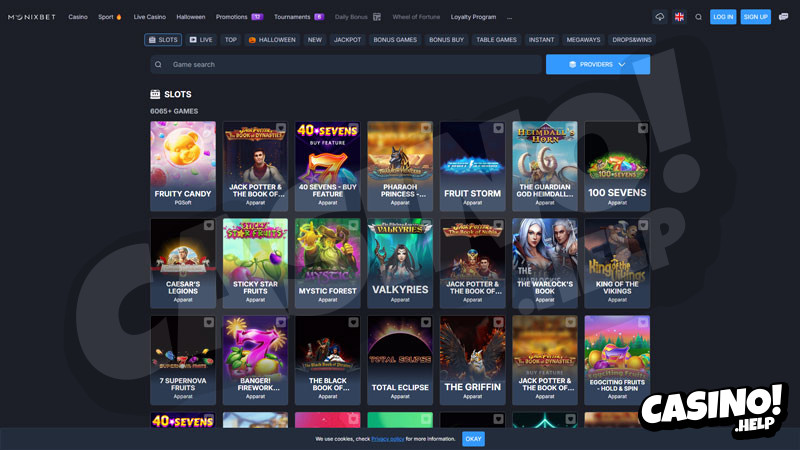Open the Loyalty Program menu item
The width and height of the screenshot is (800, 450).
473,17
